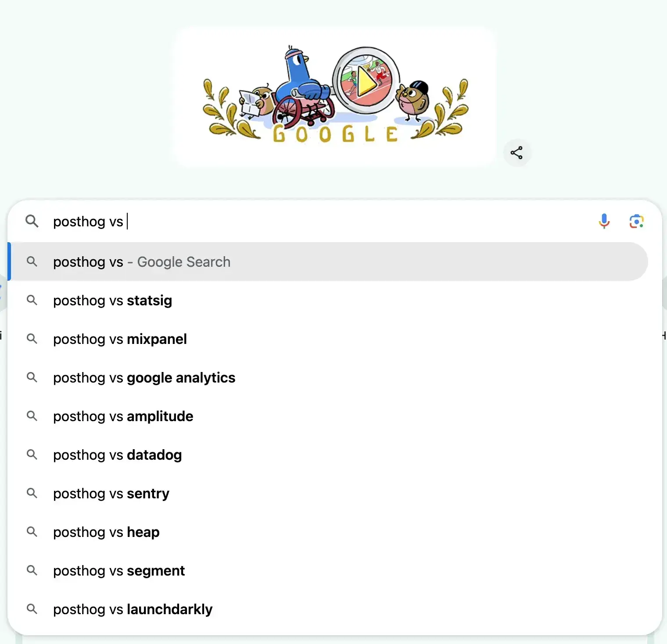Open Google Lens image search
The image size is (667, 644).
(636, 221)
